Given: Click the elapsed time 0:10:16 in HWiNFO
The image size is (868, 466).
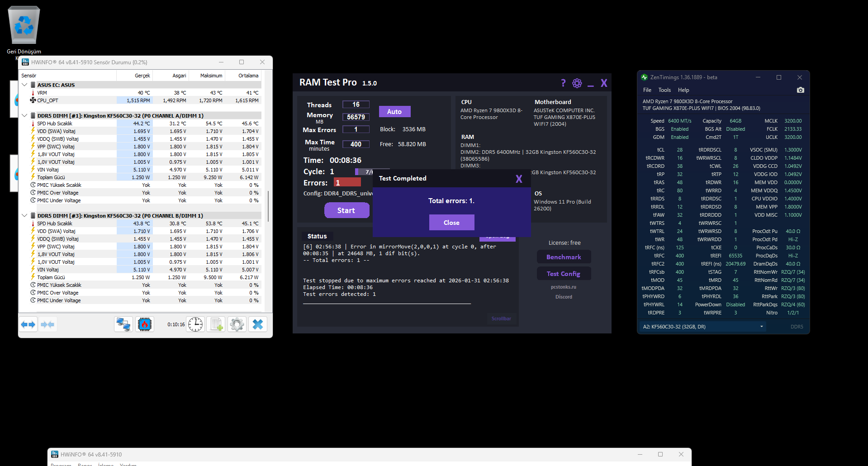Looking at the screenshot, I should coord(176,324).
